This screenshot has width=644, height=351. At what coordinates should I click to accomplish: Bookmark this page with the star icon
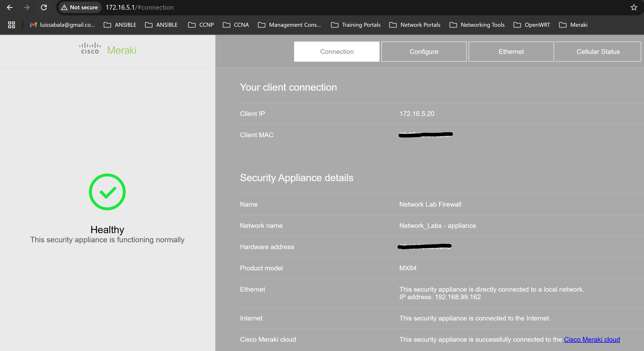(634, 8)
